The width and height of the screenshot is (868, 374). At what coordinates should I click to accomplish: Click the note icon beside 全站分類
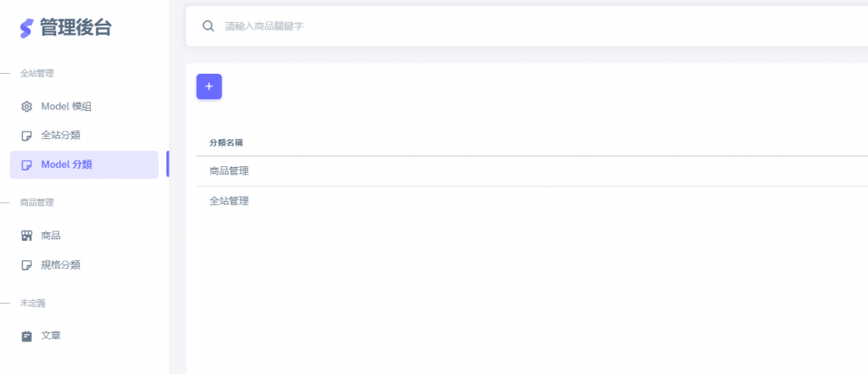pos(26,136)
